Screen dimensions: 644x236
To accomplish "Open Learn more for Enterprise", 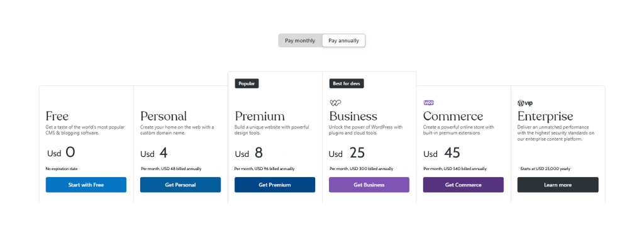I will [558, 185].
